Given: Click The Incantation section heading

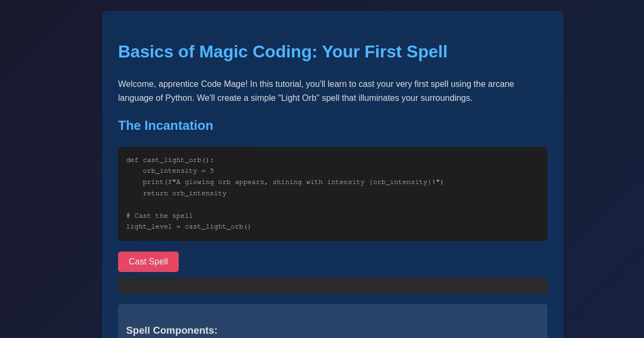Looking at the screenshot, I should [x=165, y=126].
